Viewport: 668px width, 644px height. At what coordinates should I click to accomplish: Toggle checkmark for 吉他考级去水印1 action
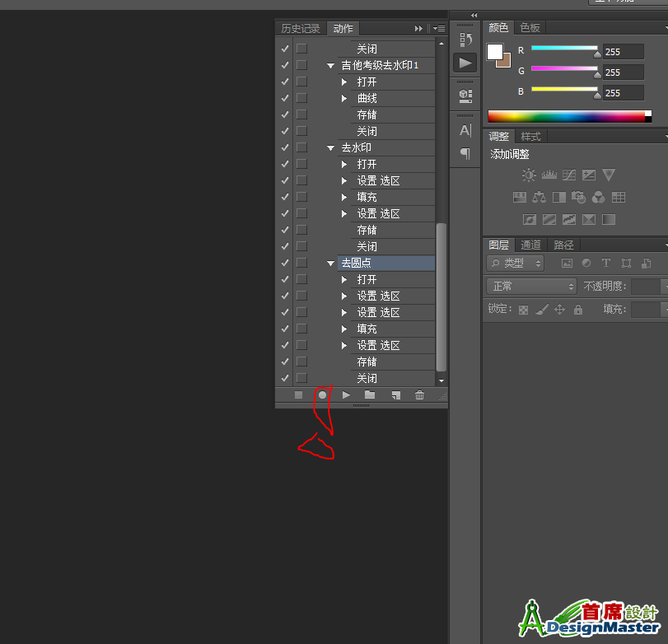[285, 65]
